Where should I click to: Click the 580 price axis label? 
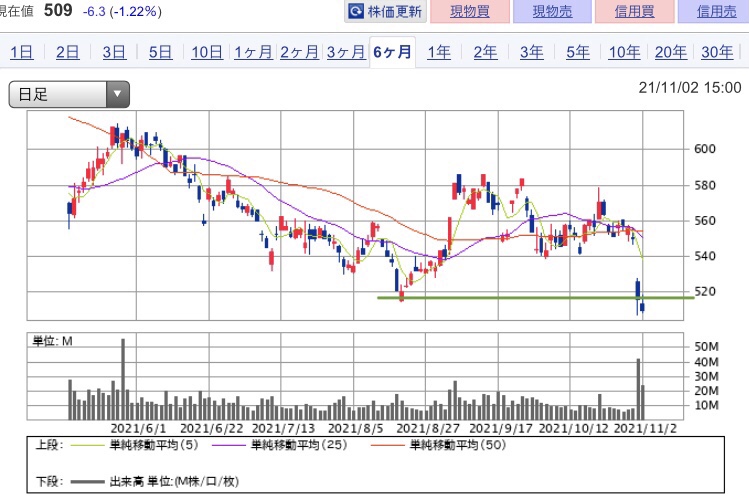coord(705,185)
